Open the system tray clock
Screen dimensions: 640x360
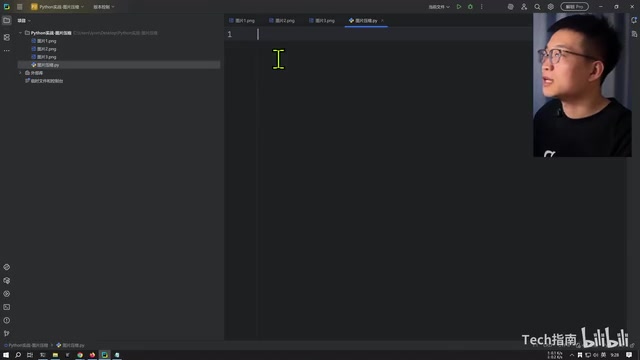pyautogui.click(x=615, y=355)
